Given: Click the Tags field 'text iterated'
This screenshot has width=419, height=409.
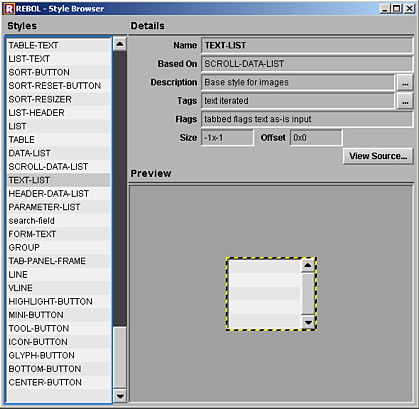Looking at the screenshot, I should point(298,101).
